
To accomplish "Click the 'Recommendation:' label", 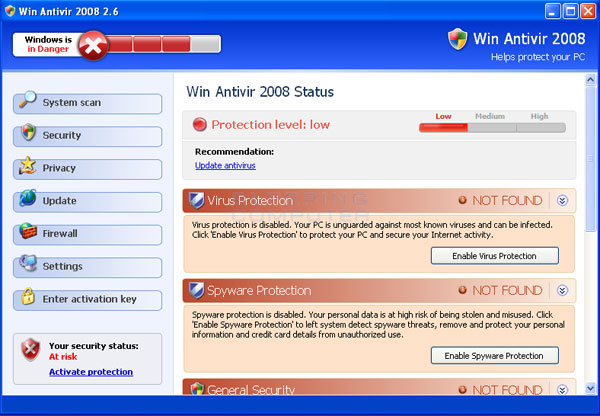I will click(x=235, y=152).
